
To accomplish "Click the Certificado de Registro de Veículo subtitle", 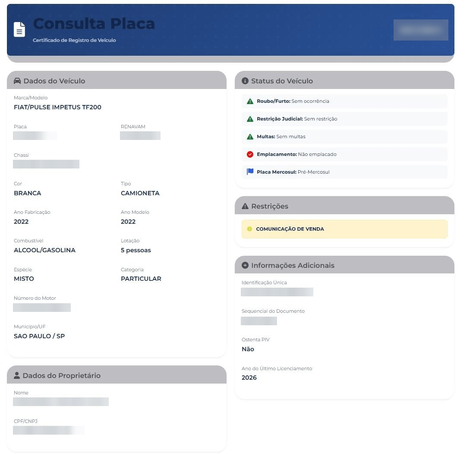I will [74, 40].
